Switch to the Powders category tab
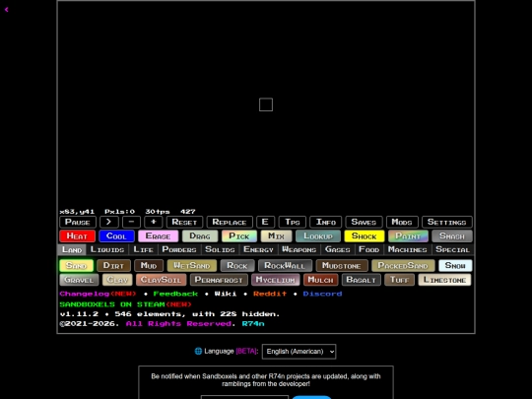 [x=179, y=249]
